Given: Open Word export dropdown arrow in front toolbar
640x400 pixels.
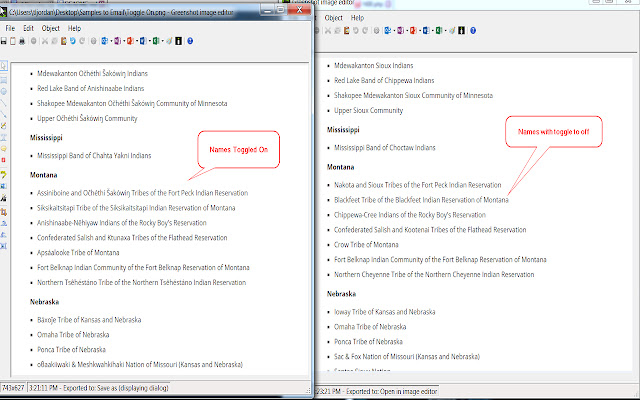Looking at the screenshot, I should [149, 41].
